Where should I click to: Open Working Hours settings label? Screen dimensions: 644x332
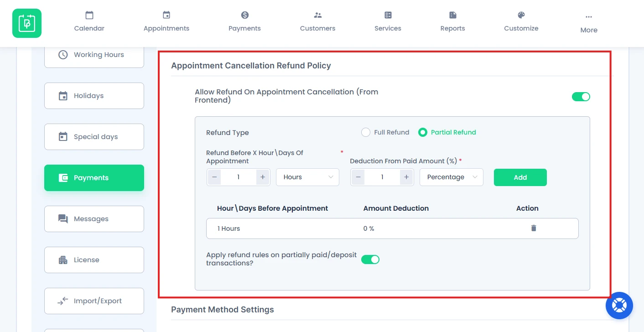(x=99, y=55)
